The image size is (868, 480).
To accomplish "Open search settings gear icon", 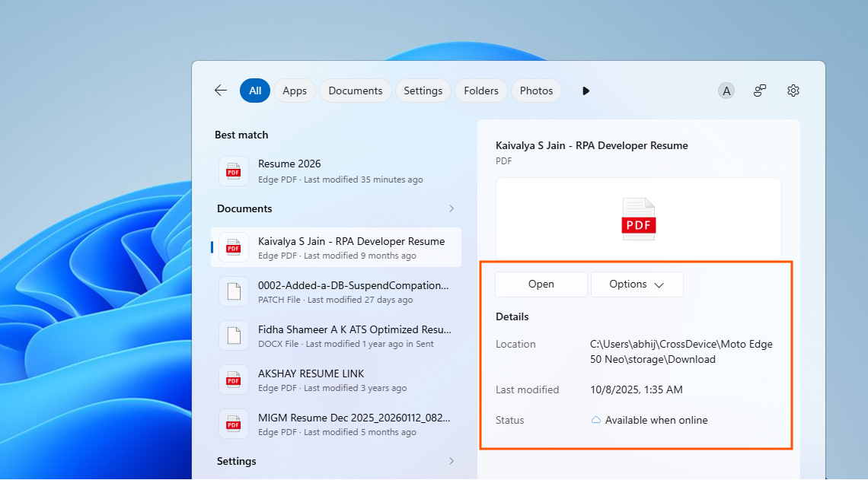I will coord(793,91).
